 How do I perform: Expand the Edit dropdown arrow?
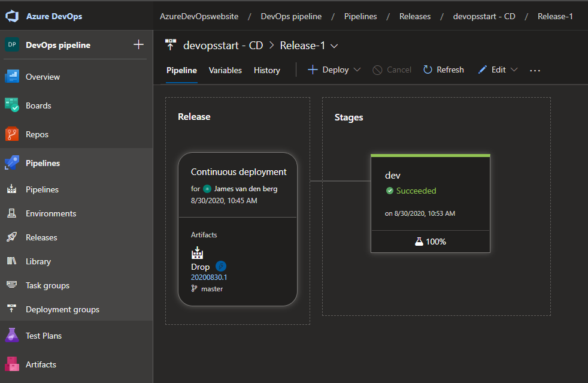(x=514, y=70)
